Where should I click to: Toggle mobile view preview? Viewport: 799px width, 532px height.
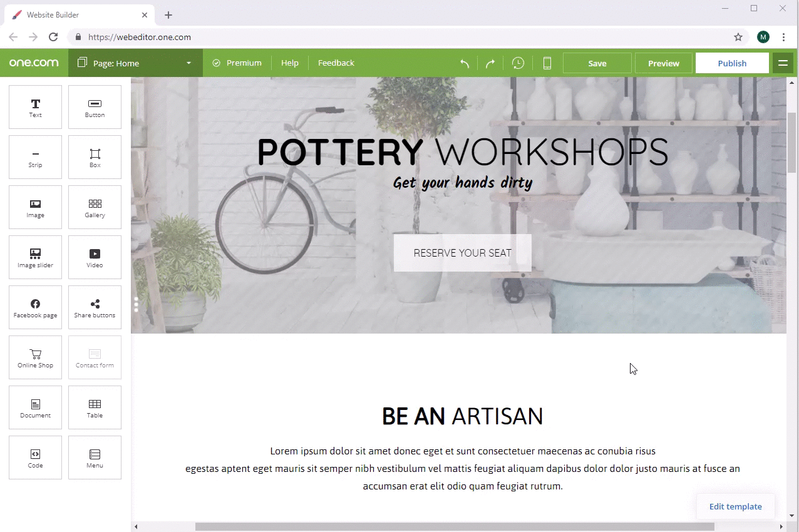[547, 63]
